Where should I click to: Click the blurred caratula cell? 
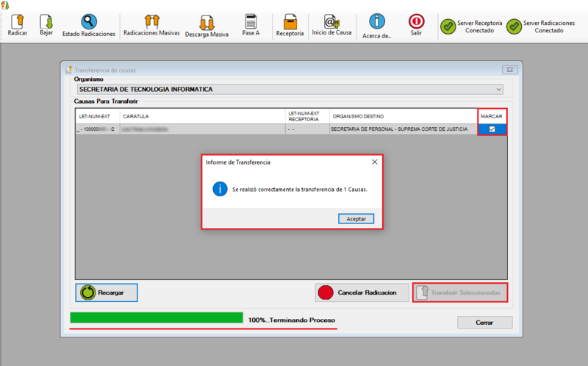tap(203, 129)
